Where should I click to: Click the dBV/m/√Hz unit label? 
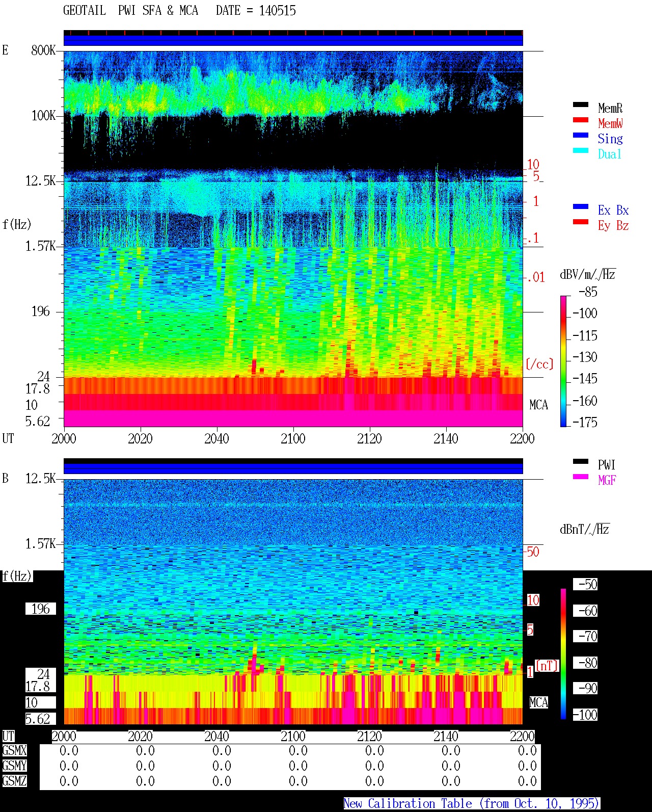(588, 274)
